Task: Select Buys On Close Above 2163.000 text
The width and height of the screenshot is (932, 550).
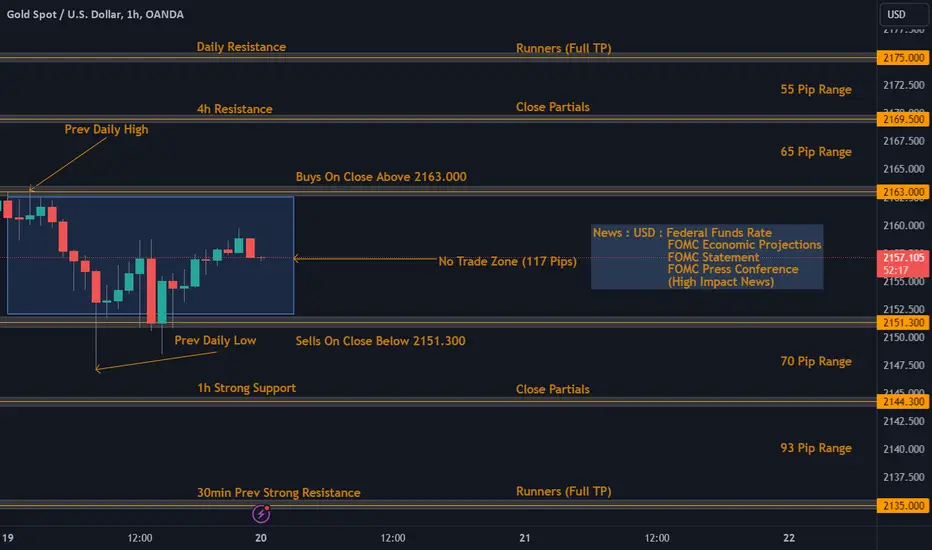Action: tap(381, 177)
